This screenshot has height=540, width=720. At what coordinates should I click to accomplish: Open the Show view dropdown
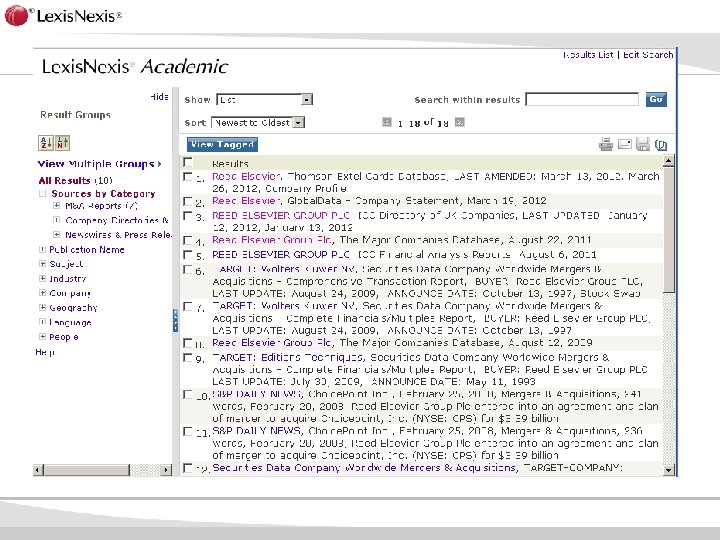coord(264,99)
